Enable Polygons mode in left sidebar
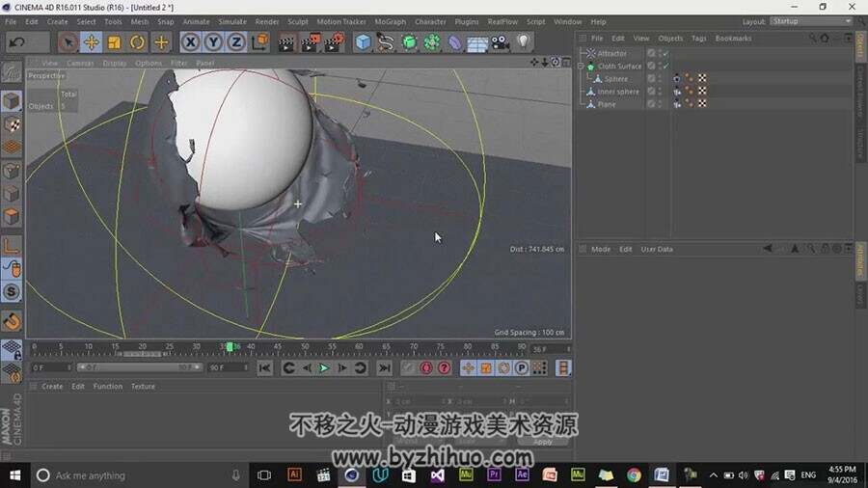The height and width of the screenshot is (488, 868). (x=12, y=217)
